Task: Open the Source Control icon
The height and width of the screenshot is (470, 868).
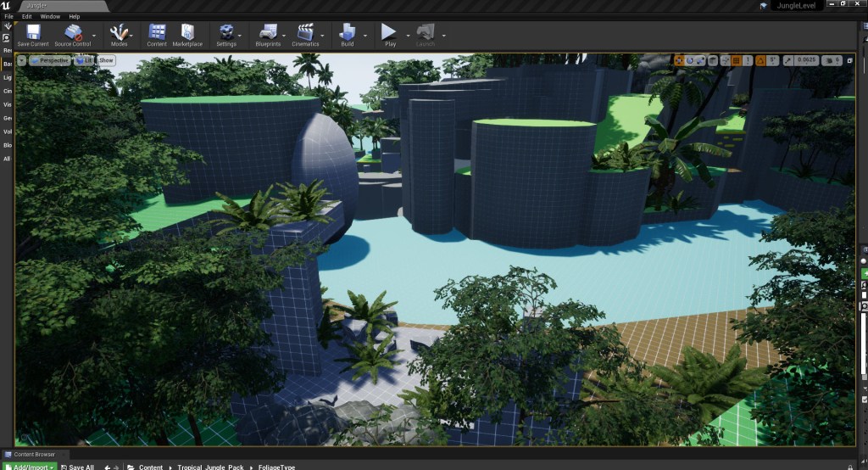Action: (73, 32)
